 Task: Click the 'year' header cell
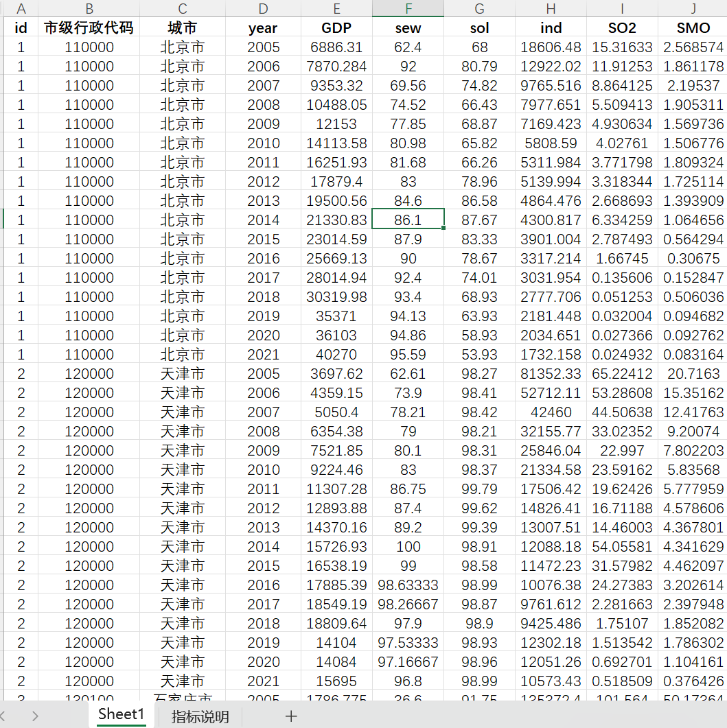pyautogui.click(x=264, y=28)
